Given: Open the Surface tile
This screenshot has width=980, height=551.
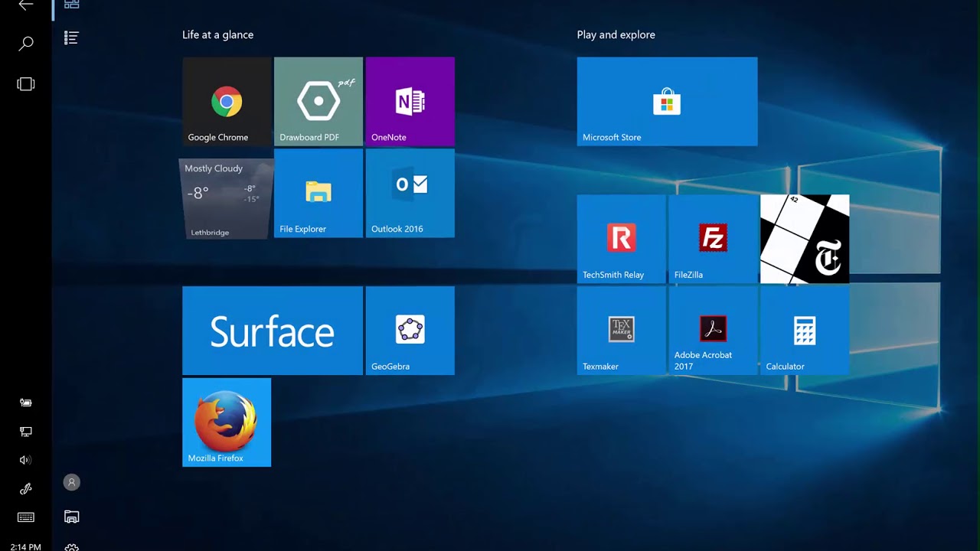Looking at the screenshot, I should (x=273, y=331).
